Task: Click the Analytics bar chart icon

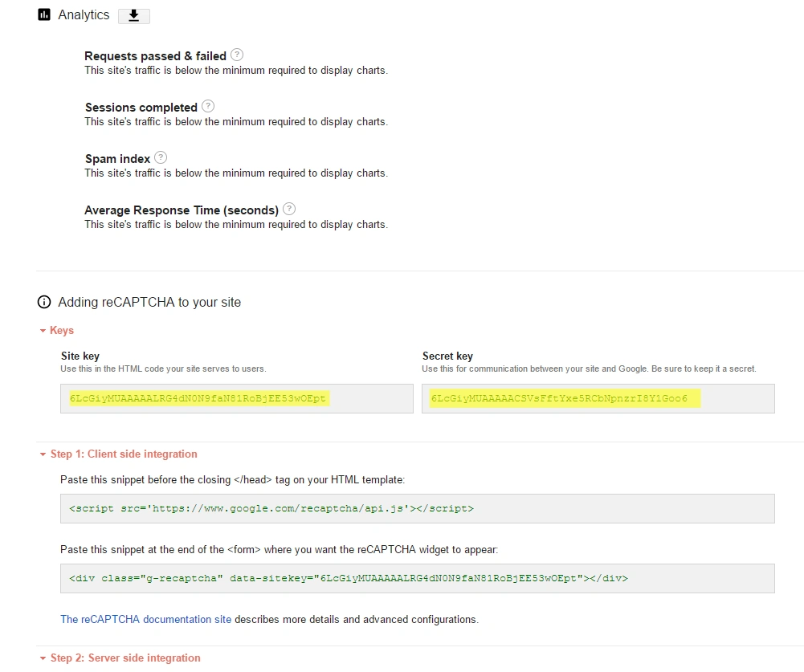Action: tap(44, 15)
